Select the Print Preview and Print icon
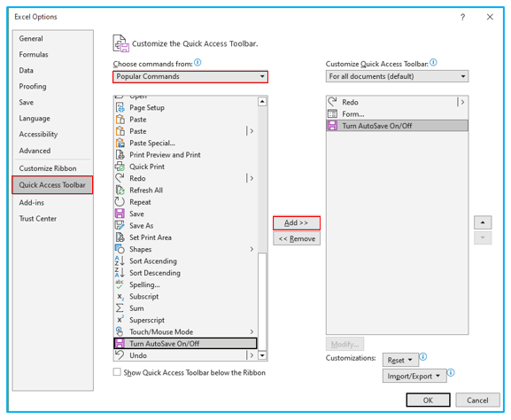Image resolution: width=511 pixels, height=420 pixels. click(x=120, y=154)
